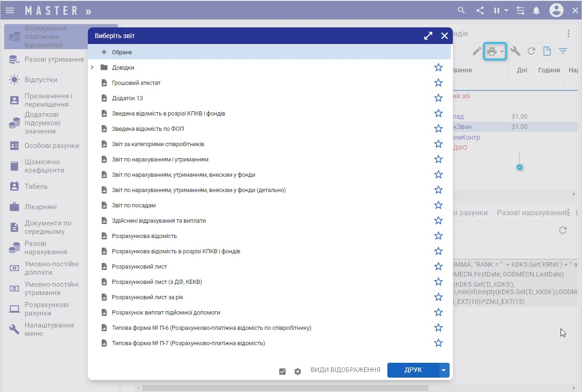Open the dropdown arrow next to ДРУК
Image resolution: width=582 pixels, height=392 pixels.
coord(444,370)
